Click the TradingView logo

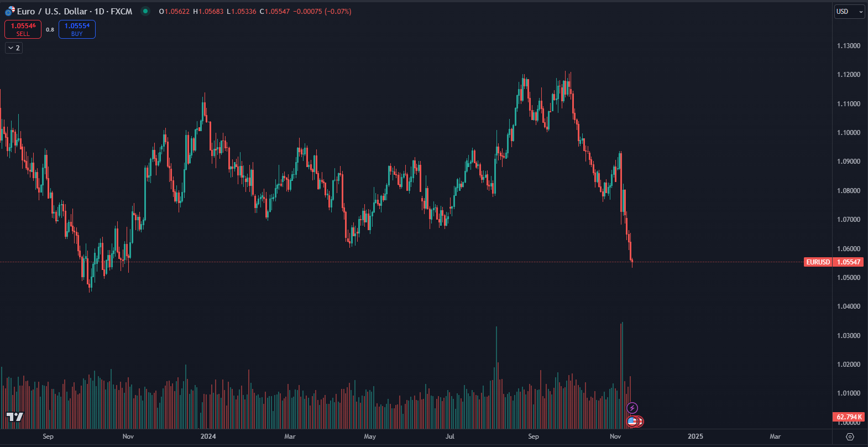(15, 417)
